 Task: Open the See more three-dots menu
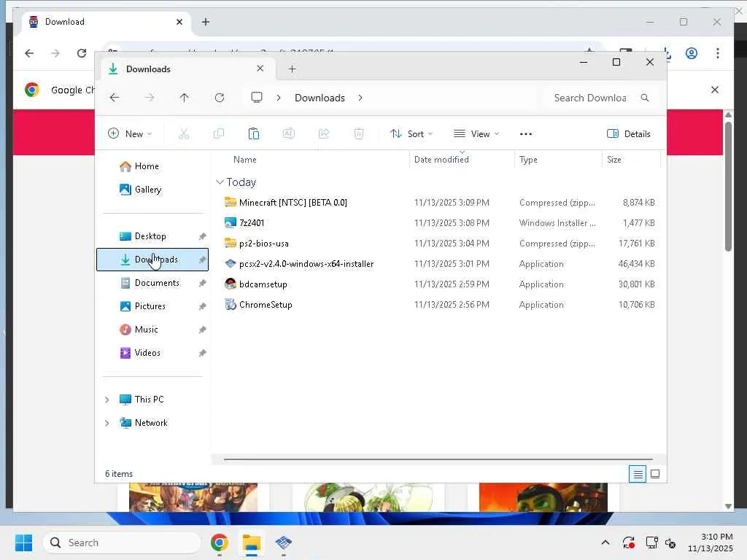526,134
